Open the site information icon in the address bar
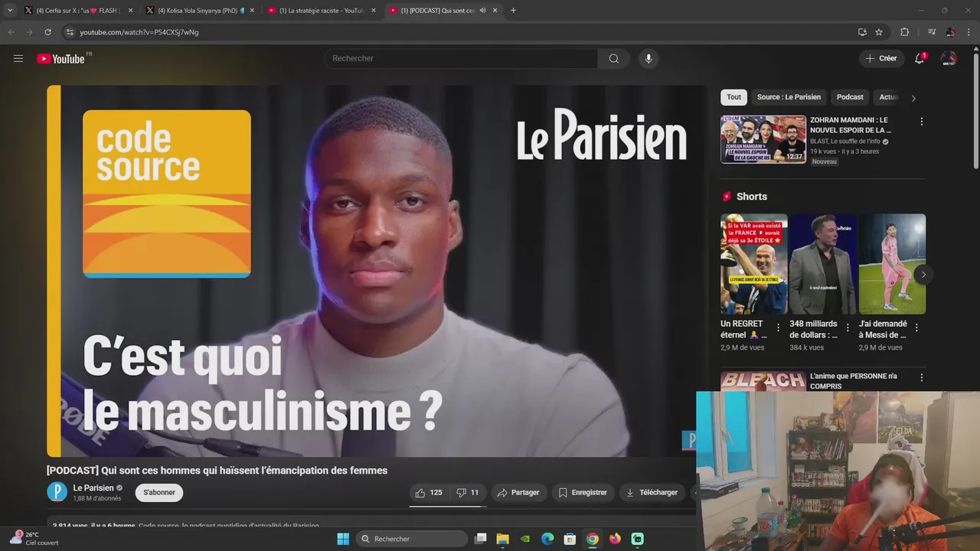 pos(70,32)
